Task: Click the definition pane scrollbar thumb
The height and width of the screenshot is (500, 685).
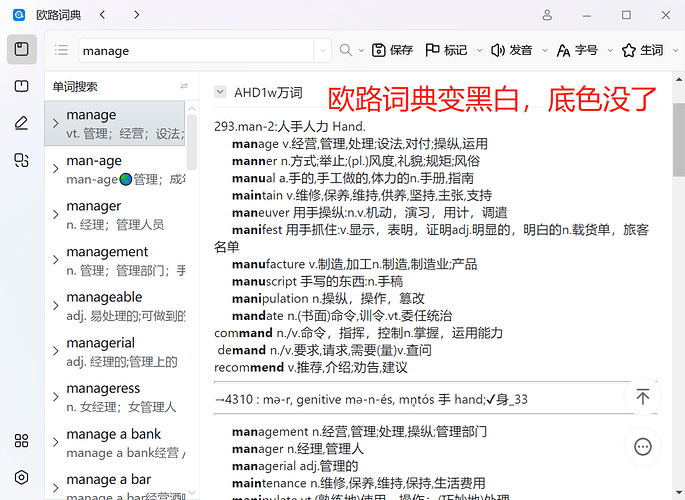Action: coord(678,140)
